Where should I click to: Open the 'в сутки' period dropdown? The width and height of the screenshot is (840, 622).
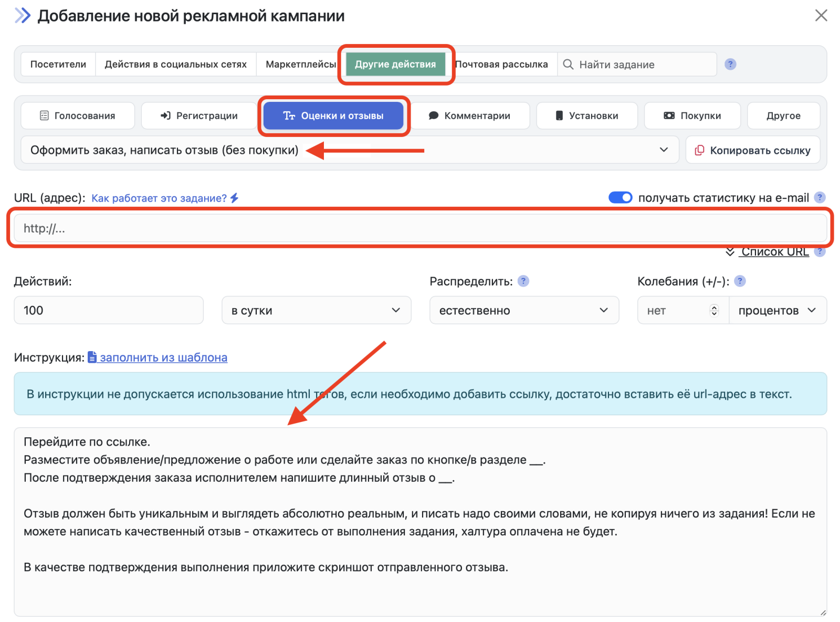tap(316, 310)
